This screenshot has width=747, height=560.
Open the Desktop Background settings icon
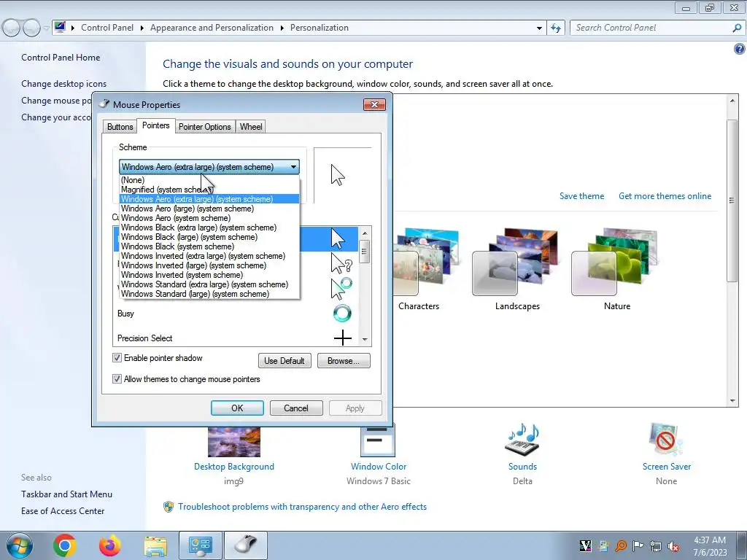(234, 442)
